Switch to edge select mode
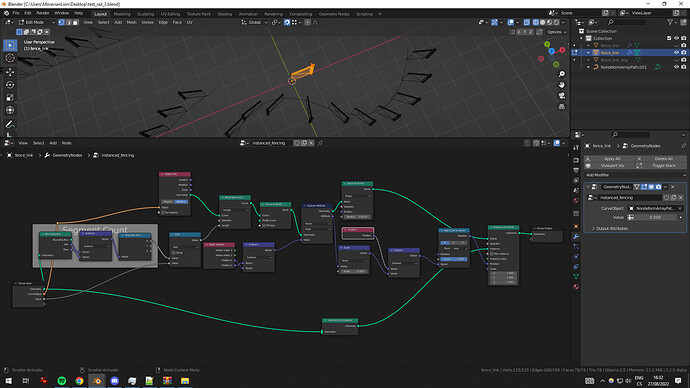Image resolution: width=690 pixels, height=388 pixels. 69,22
